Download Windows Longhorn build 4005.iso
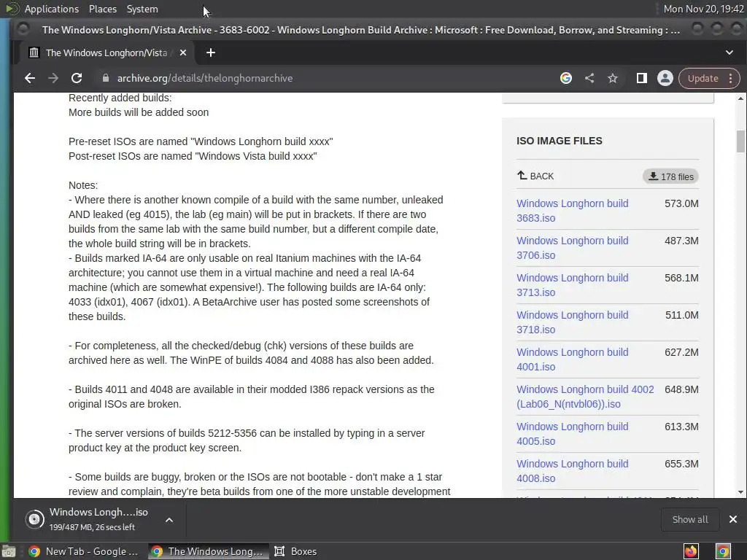Screen dimensions: 747x560 click(x=572, y=433)
